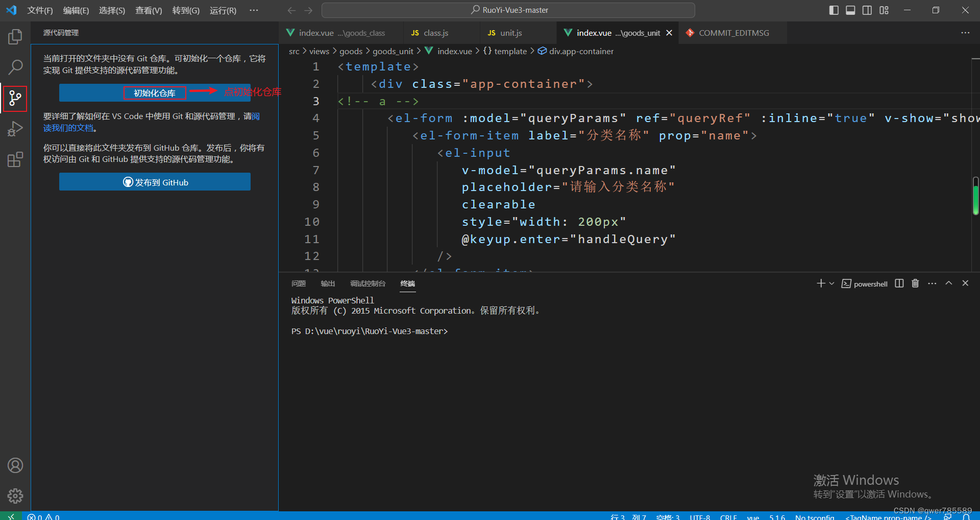The width and height of the screenshot is (980, 520).
Task: Maximize panel size with chevron up
Action: [x=949, y=283]
